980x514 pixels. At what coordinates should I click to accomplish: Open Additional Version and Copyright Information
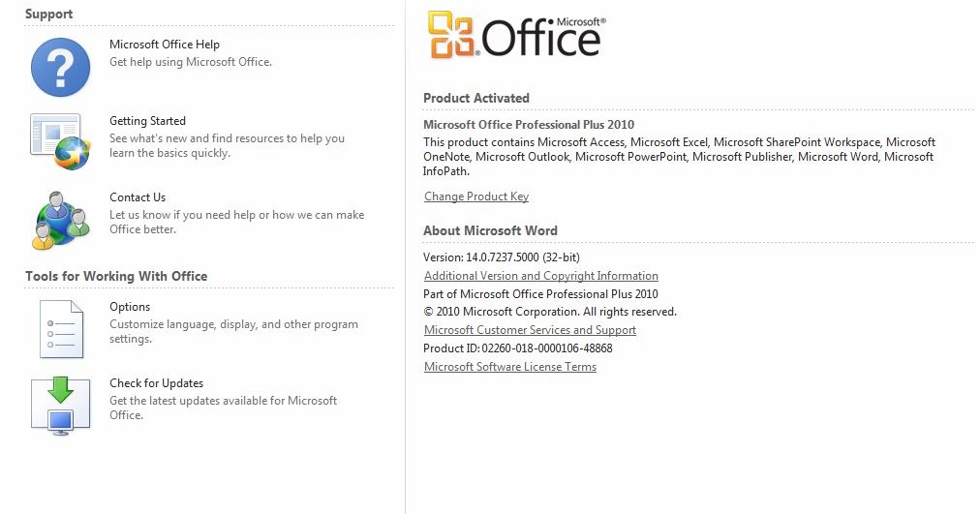[x=541, y=276]
